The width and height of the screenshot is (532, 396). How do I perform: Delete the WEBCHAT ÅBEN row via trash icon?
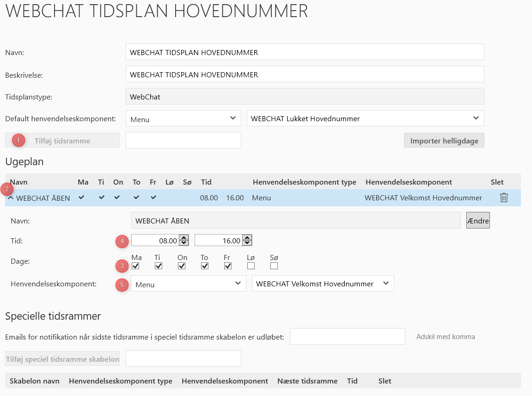point(504,198)
